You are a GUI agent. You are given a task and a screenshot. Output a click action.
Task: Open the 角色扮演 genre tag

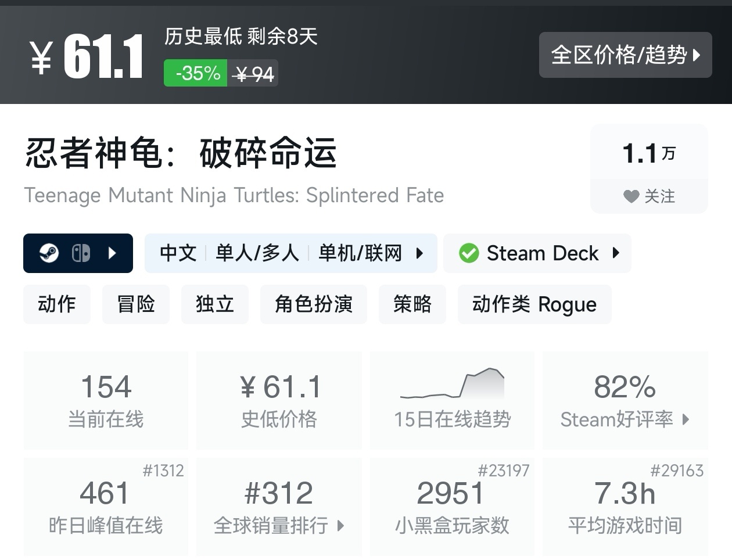[314, 304]
